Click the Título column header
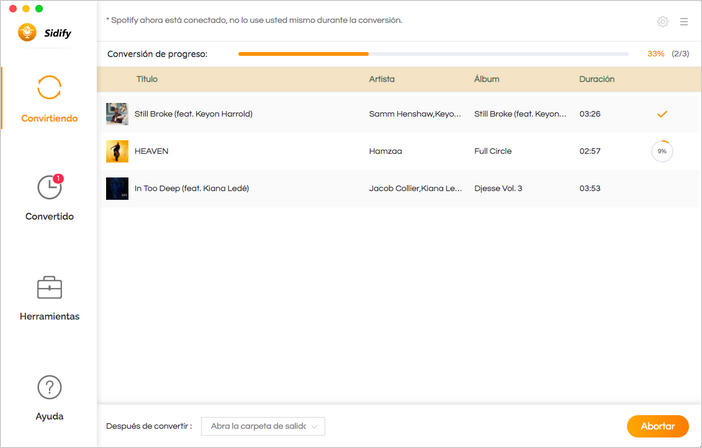The width and height of the screenshot is (702, 448). point(147,79)
